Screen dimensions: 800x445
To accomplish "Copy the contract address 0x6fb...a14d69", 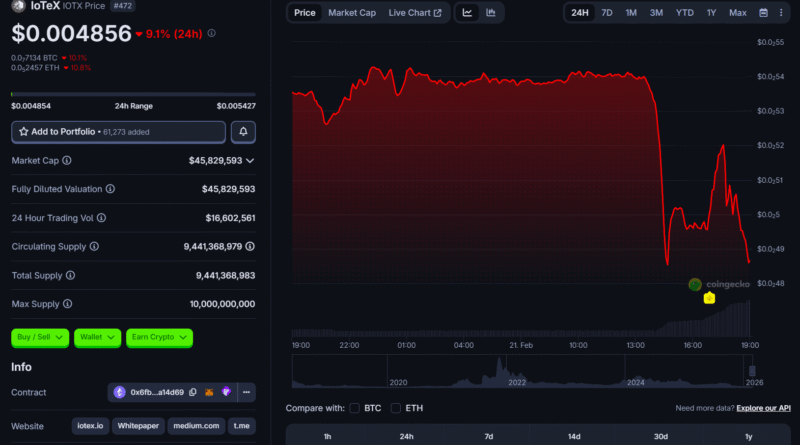I will pos(193,392).
